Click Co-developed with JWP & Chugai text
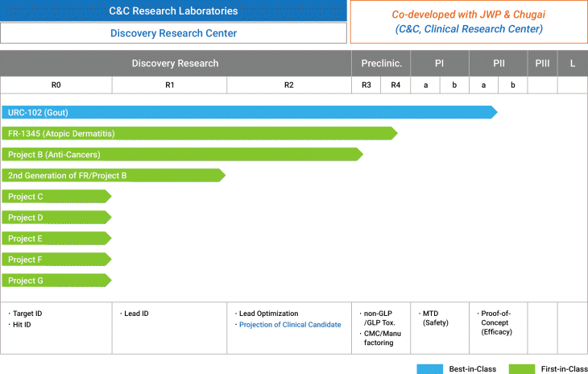The width and height of the screenshot is (588, 374). coord(468,15)
